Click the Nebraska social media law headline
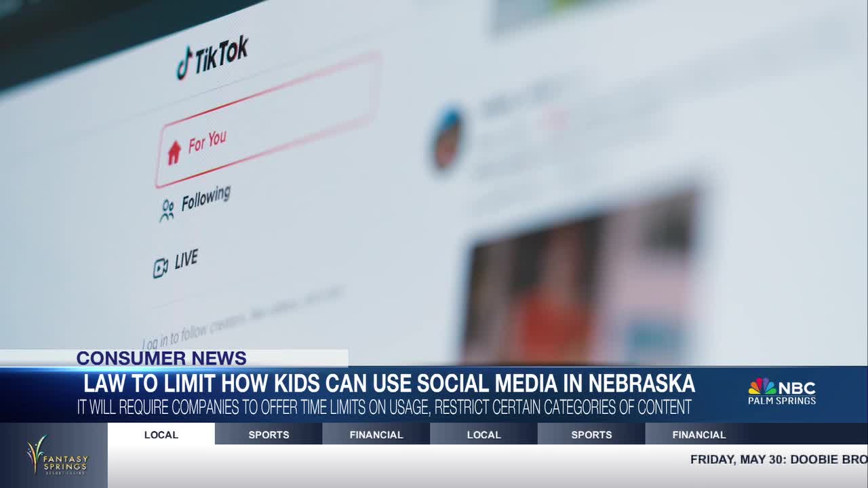Viewport: 868px width, 488px height. pos(389,384)
